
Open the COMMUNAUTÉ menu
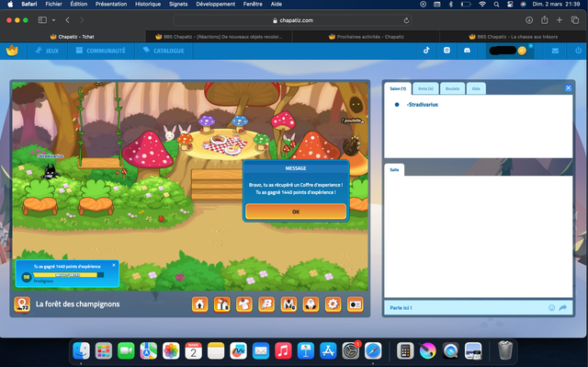click(100, 51)
